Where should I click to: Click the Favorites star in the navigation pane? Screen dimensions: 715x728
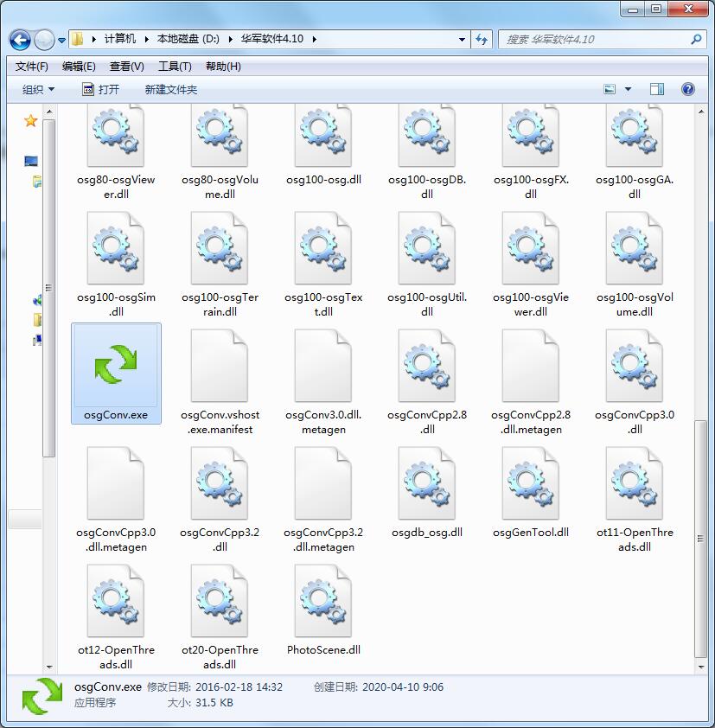click(x=30, y=121)
